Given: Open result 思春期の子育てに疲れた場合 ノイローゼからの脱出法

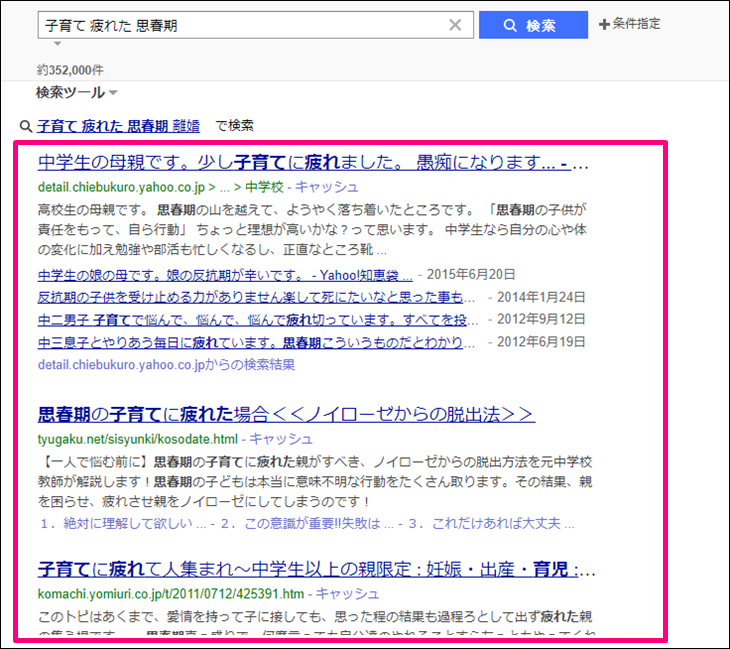Looking at the screenshot, I should point(286,414).
